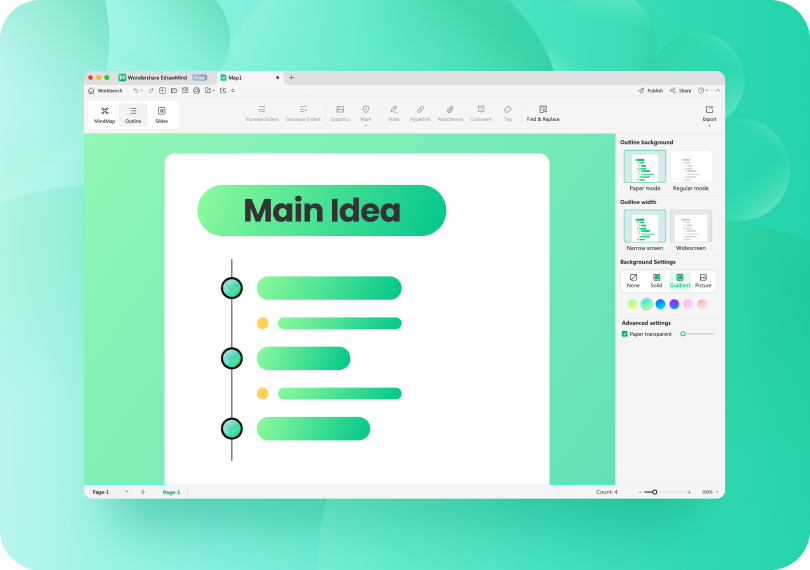Switch to MindMap view
Viewport: 810px width, 570px height.
point(104,115)
